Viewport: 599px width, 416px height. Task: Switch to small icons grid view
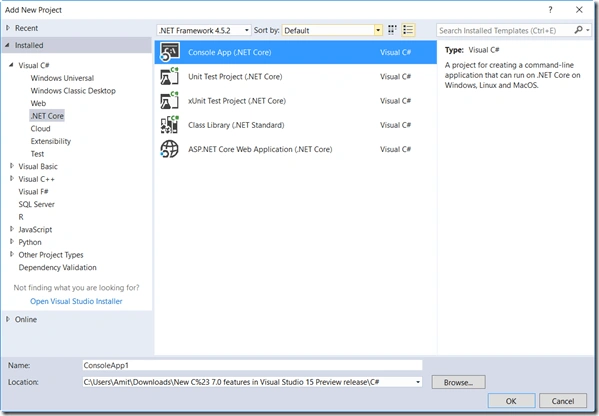[392, 30]
